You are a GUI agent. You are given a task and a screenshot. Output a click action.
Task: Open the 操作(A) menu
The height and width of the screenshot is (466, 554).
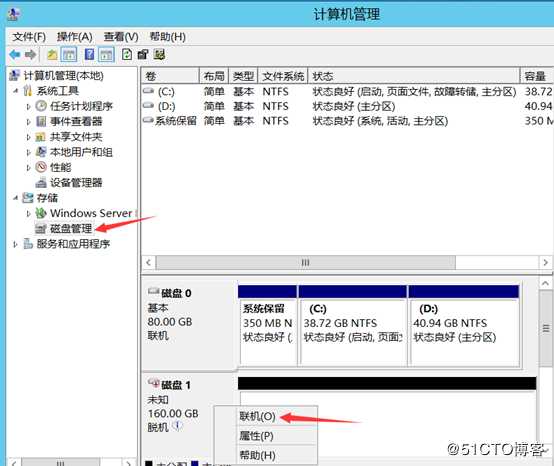[75, 37]
